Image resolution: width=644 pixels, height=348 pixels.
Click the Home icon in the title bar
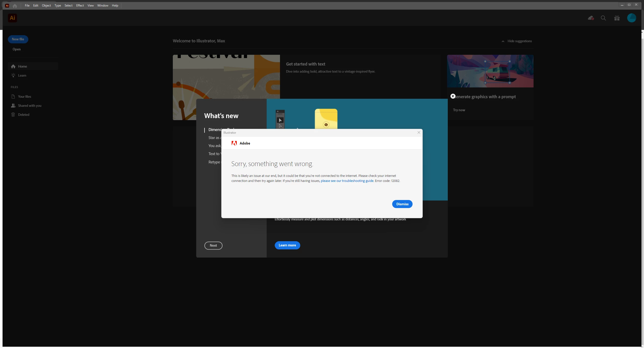coord(15,6)
